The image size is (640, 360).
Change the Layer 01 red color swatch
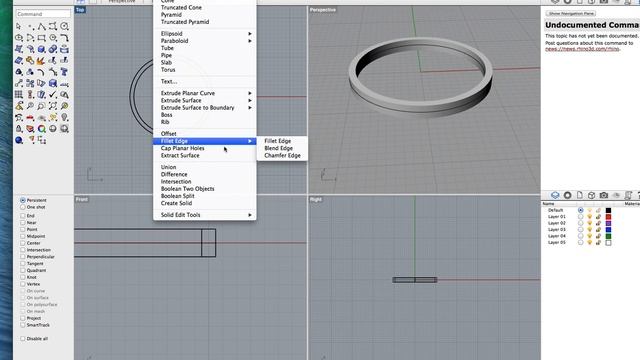pyautogui.click(x=608, y=217)
